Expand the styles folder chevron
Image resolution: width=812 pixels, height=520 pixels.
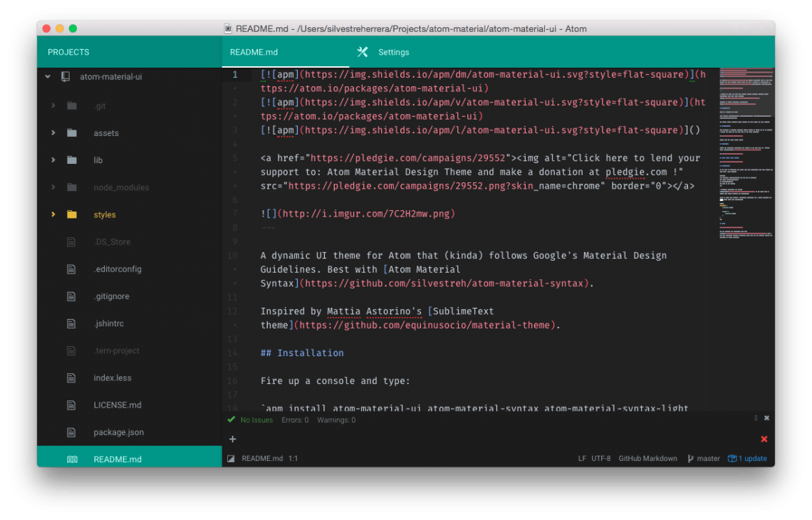click(53, 214)
